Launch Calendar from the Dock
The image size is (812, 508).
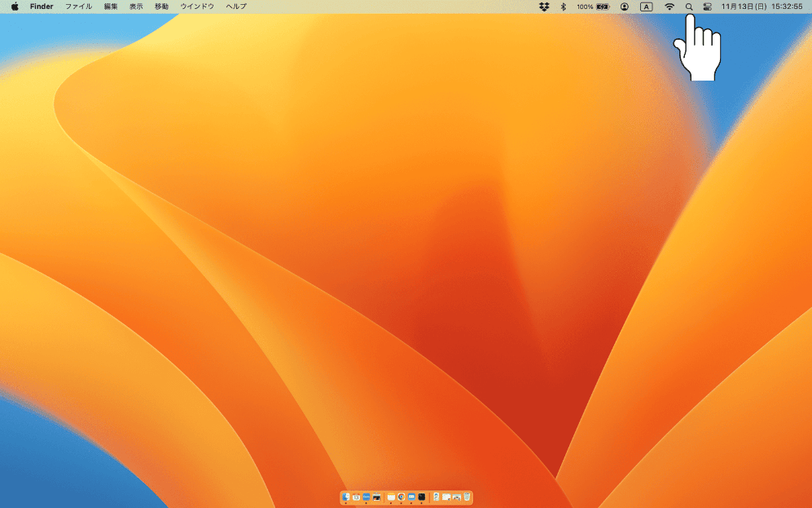356,497
